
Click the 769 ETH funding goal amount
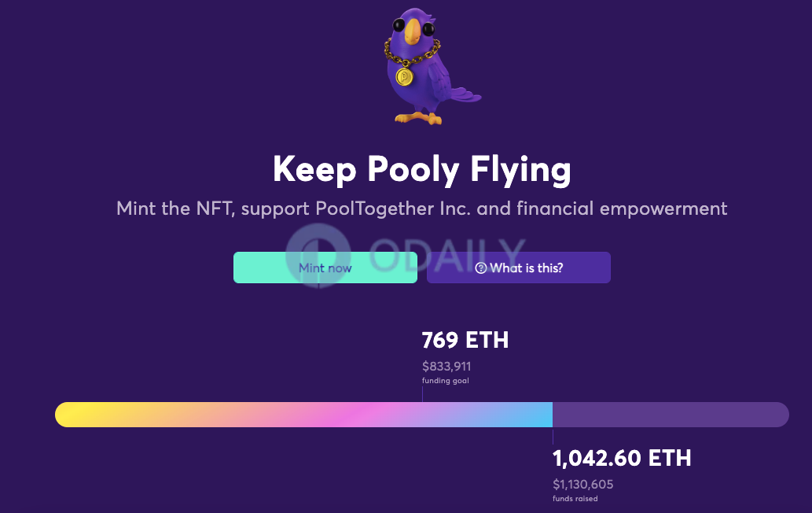[465, 341]
